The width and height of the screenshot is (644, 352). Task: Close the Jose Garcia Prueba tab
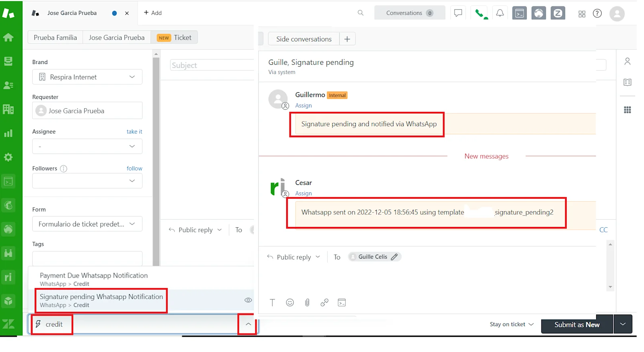coord(127,13)
